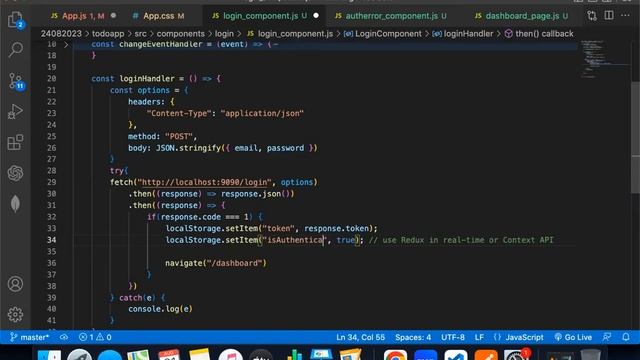640x360 pixels.
Task: Open the Search view in activity bar
Action: tap(16, 50)
